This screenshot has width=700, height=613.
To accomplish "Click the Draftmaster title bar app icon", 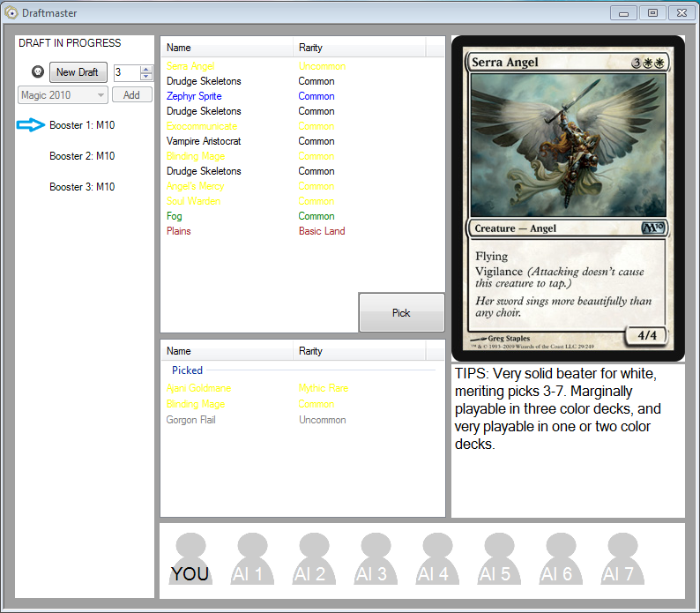I will [x=12, y=12].
